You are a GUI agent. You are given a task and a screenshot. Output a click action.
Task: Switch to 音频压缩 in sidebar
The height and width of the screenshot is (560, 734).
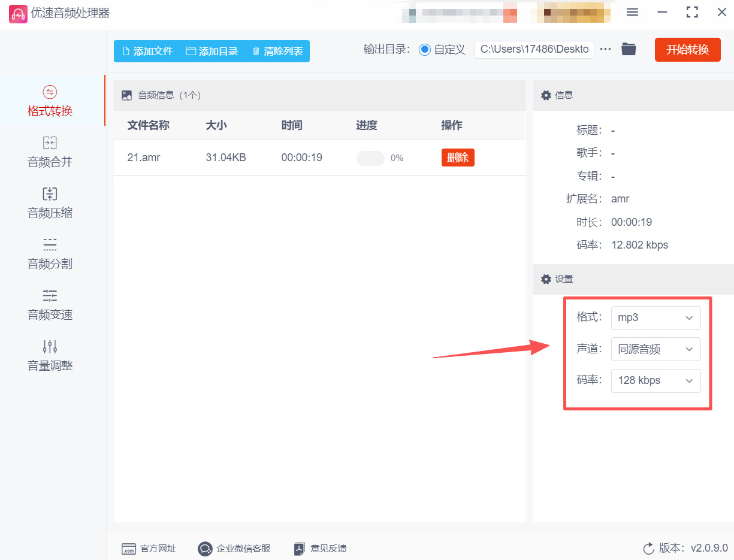tap(50, 203)
